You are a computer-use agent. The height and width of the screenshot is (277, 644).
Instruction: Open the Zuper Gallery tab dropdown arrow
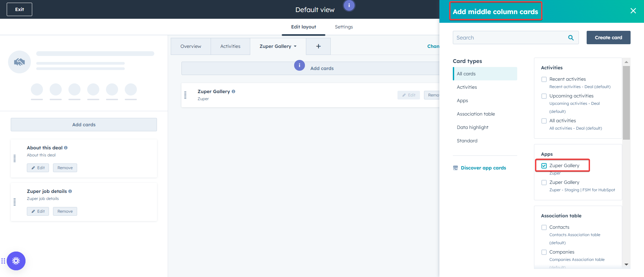coord(295,47)
